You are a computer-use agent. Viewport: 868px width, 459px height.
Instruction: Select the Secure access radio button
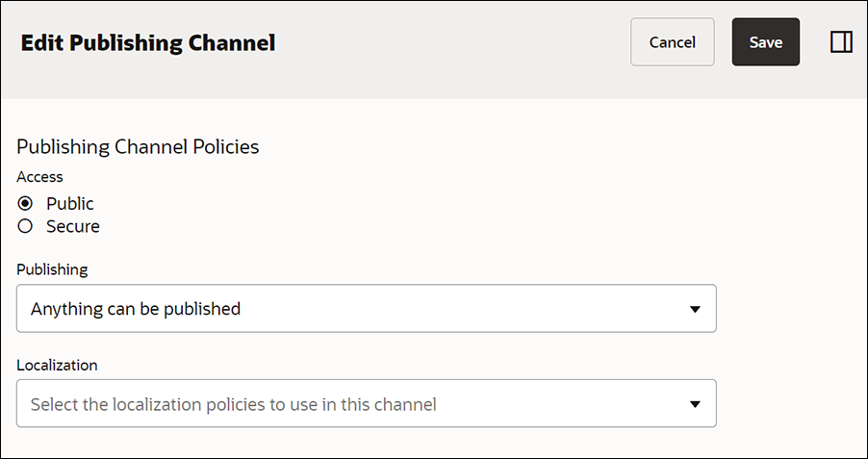point(26,227)
